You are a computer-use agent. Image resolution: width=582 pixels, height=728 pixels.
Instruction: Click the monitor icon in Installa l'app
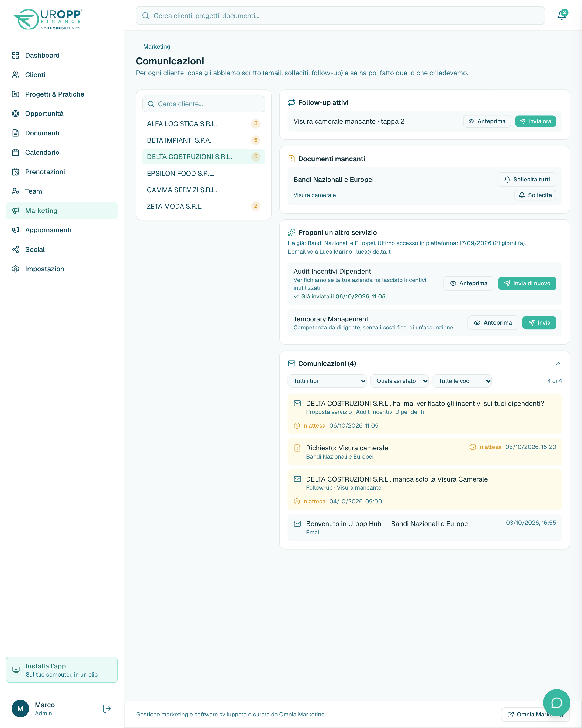click(x=16, y=670)
